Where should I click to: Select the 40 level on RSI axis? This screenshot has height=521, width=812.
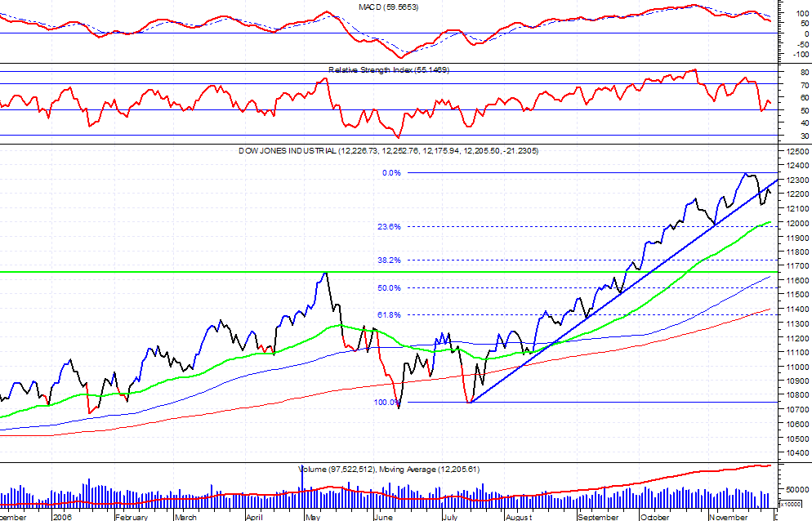coord(804,123)
